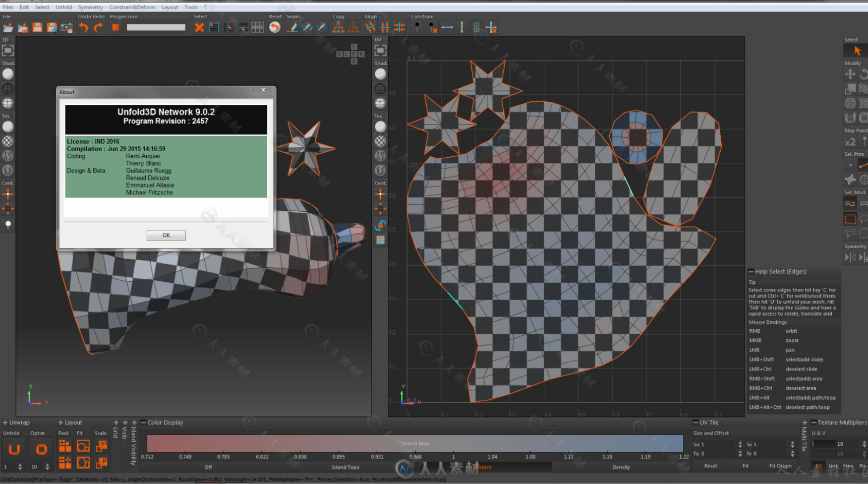
Task: Take a snapshot with the camera icon
Action: (x=67, y=28)
